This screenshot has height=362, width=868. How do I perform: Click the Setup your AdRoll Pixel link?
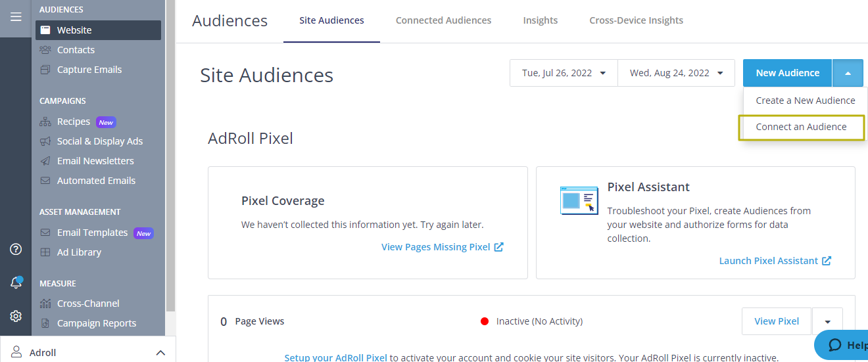pyautogui.click(x=335, y=358)
